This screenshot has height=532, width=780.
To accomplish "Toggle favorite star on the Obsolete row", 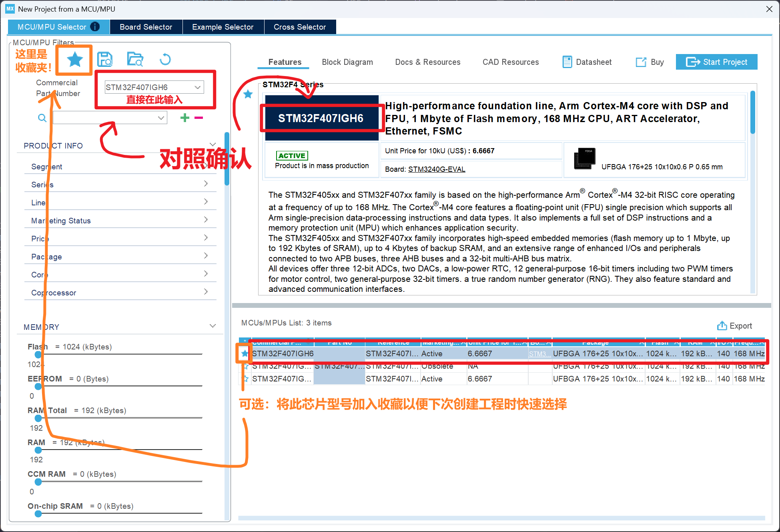I will coord(245,366).
